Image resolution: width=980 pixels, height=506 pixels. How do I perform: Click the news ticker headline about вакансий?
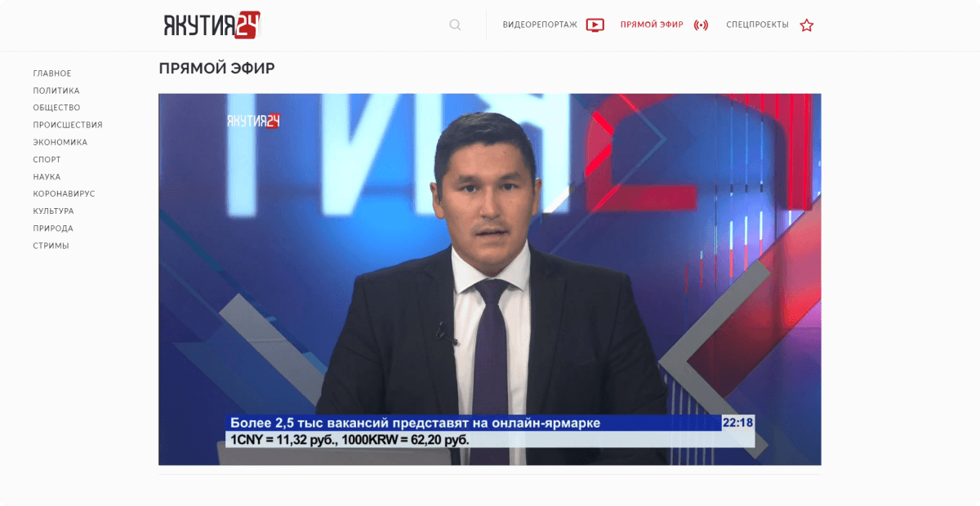tap(415, 423)
